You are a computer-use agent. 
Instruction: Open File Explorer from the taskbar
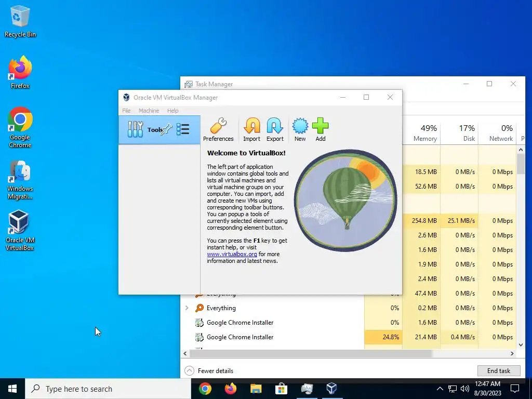point(256,389)
